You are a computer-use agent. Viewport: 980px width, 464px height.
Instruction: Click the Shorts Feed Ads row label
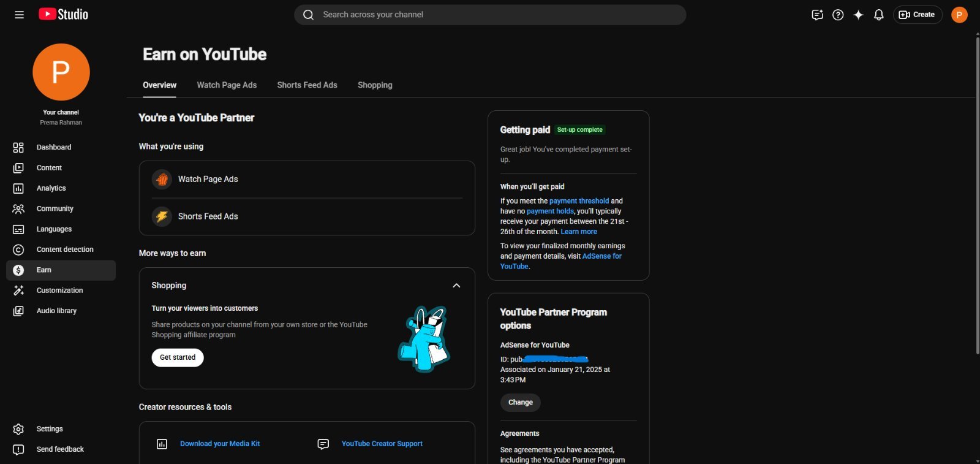208,216
